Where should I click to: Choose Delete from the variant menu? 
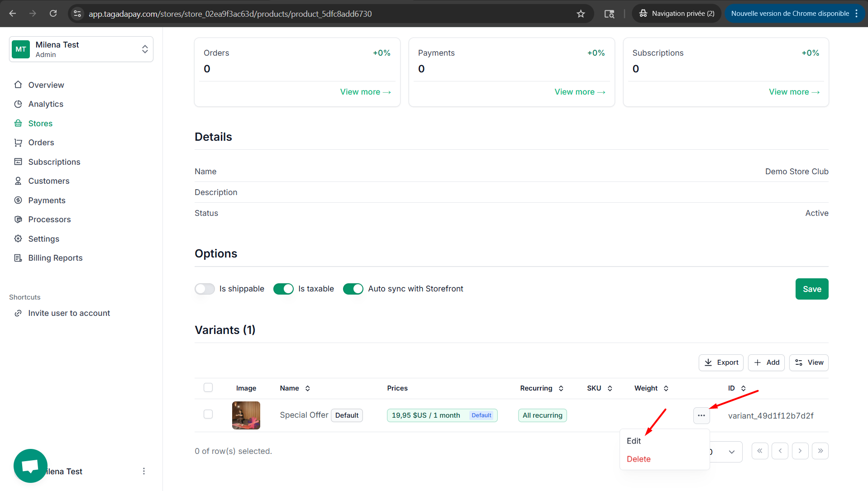tap(639, 459)
